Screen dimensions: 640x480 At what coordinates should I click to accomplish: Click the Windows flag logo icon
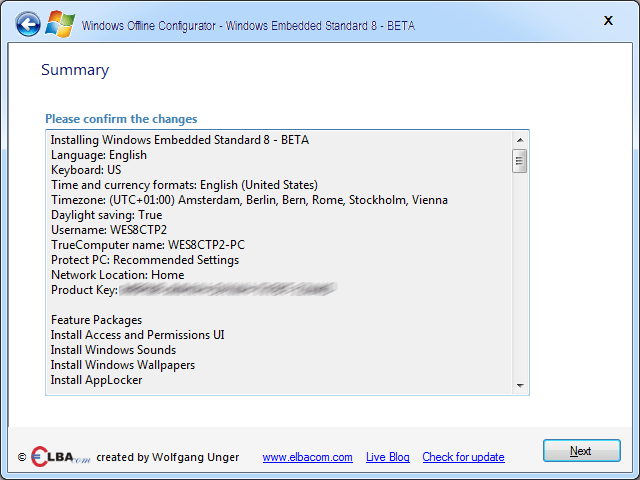pyautogui.click(x=60, y=24)
